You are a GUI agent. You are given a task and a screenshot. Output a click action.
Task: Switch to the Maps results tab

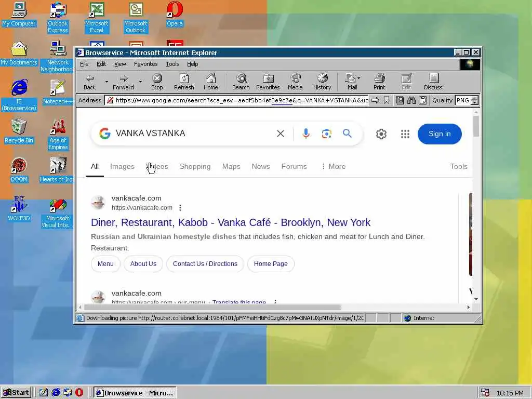[231, 167]
